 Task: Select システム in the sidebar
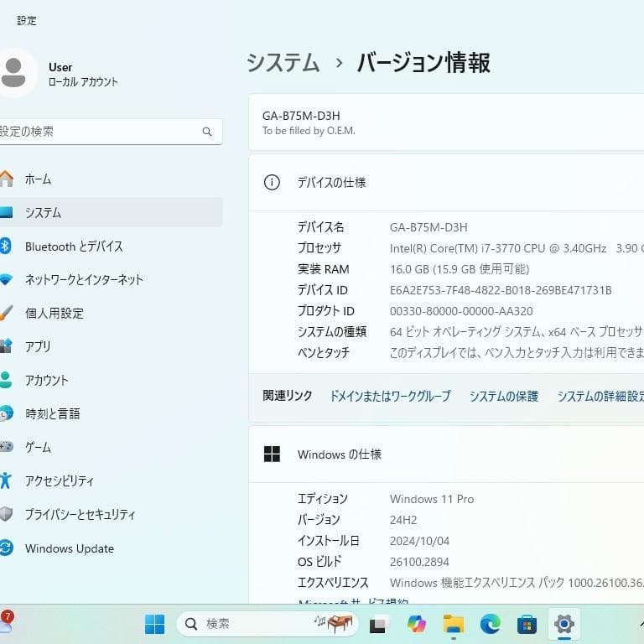click(111, 212)
